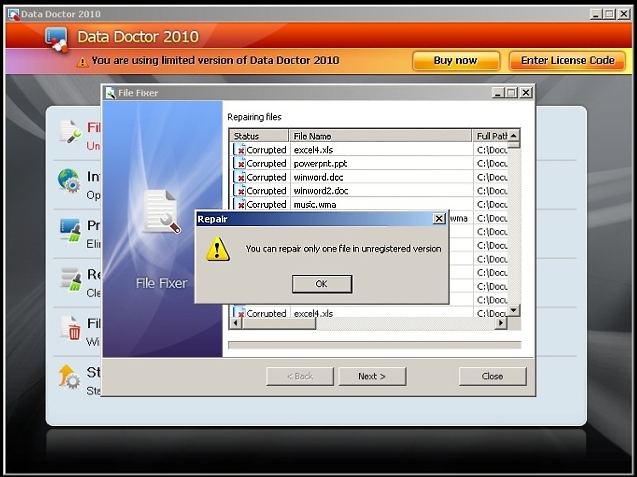Close the Repair dialog with X button
637x477 pixels.
(x=438, y=218)
